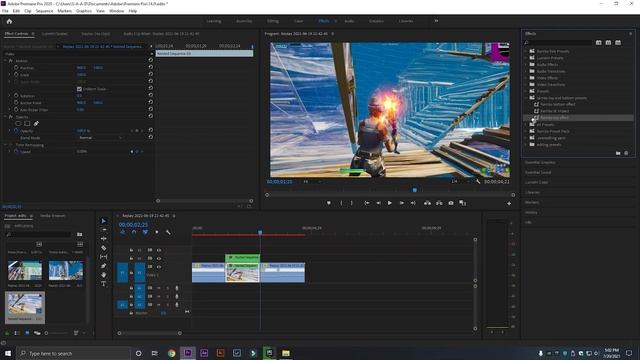The height and width of the screenshot is (360, 640).
Task: Click the Extract button
Action: [439, 203]
